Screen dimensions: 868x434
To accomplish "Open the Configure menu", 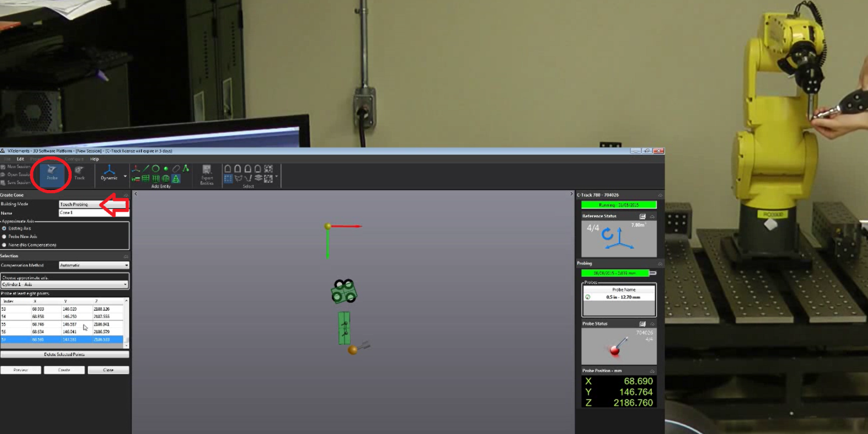I will pyautogui.click(x=74, y=158).
